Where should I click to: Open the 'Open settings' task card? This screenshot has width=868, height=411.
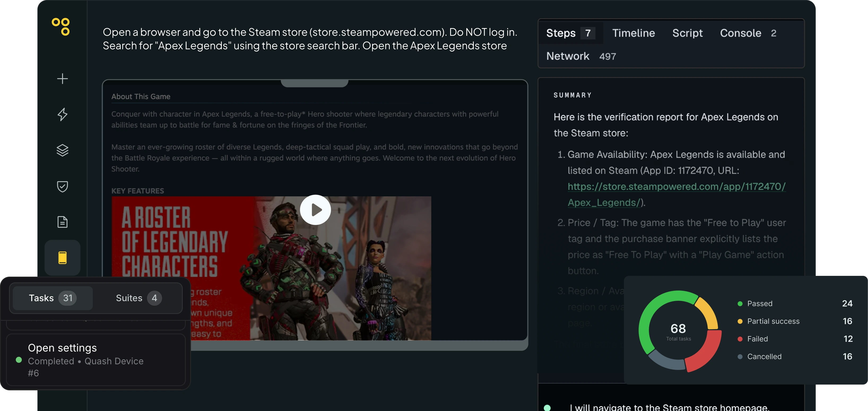click(x=96, y=360)
